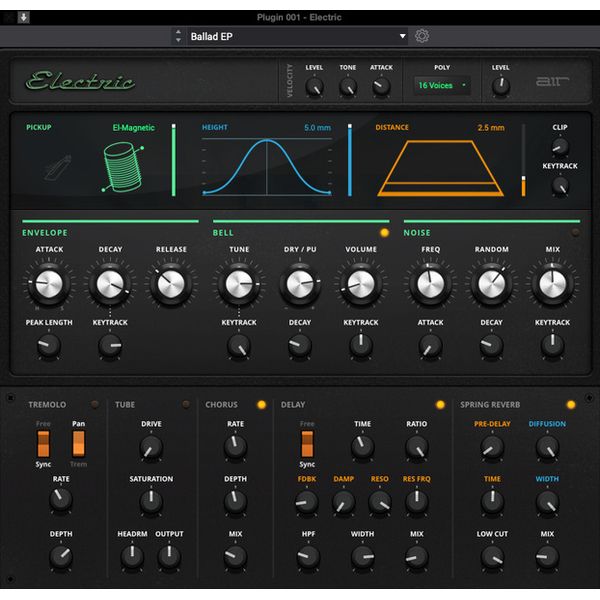Screen dimensions: 600x600
Task: Open the 16 Voices poly dropdown
Action: pyautogui.click(x=442, y=85)
